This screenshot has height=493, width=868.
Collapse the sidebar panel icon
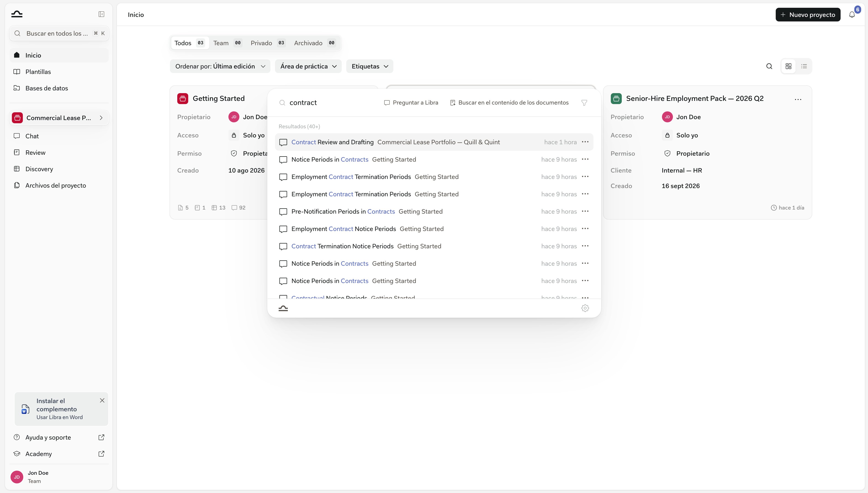[x=101, y=14]
